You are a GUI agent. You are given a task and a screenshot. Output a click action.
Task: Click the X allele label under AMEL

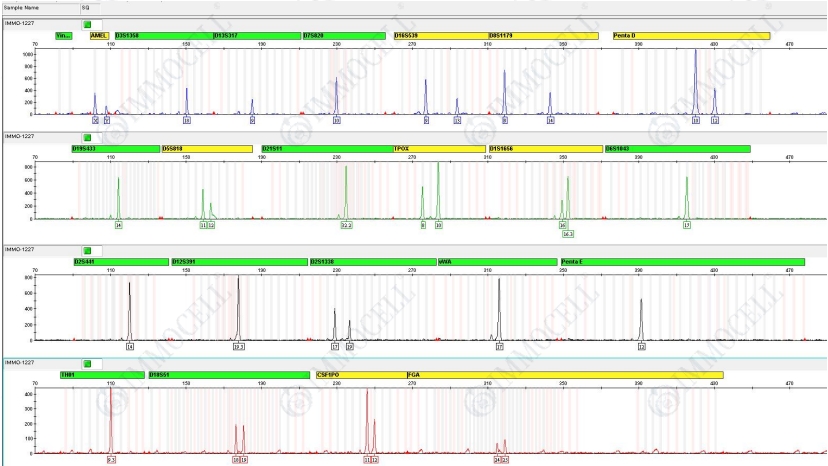tap(96, 120)
